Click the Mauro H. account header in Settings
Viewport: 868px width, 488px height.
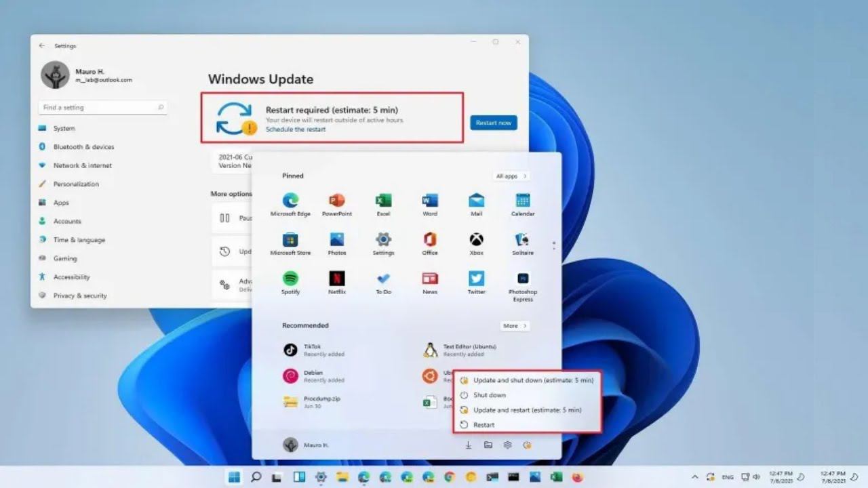(87, 75)
